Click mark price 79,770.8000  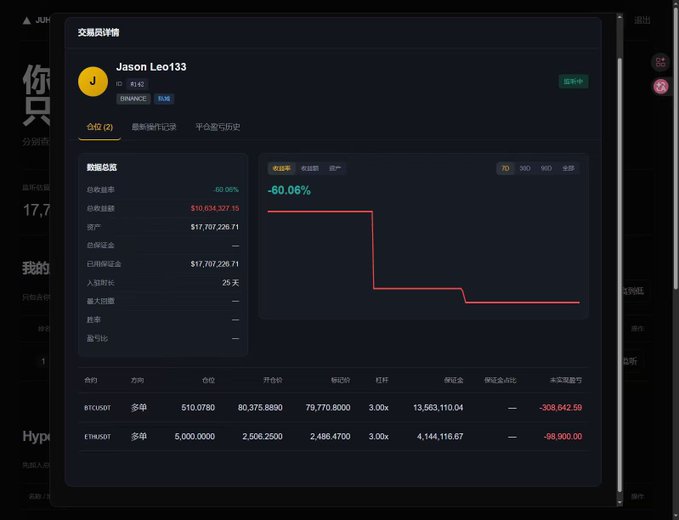(x=327, y=407)
